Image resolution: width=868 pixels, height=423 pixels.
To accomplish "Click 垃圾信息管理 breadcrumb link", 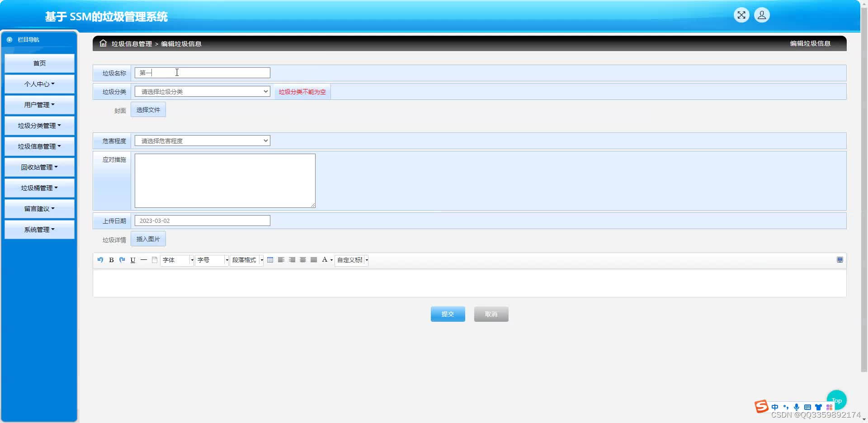I will [132, 44].
